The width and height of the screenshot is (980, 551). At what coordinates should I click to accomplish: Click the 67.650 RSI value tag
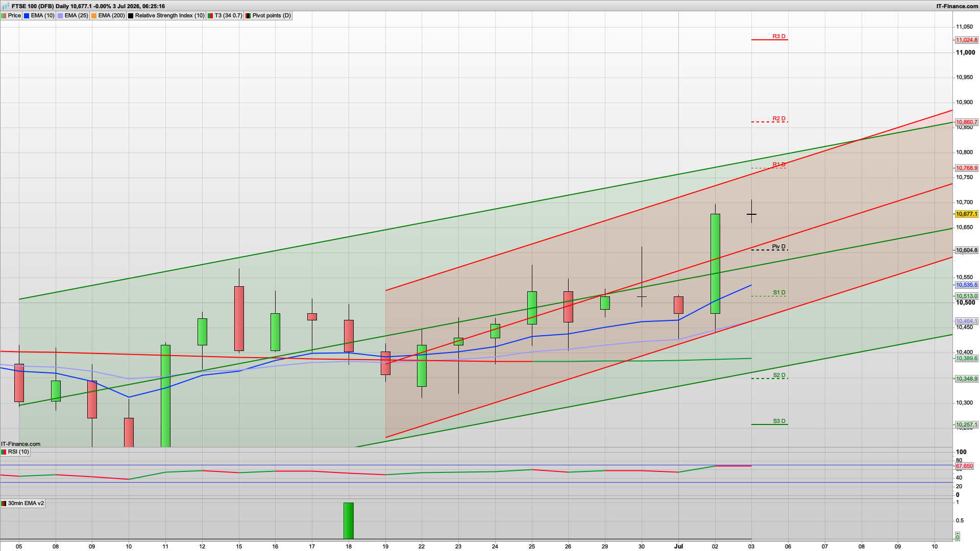[964, 466]
